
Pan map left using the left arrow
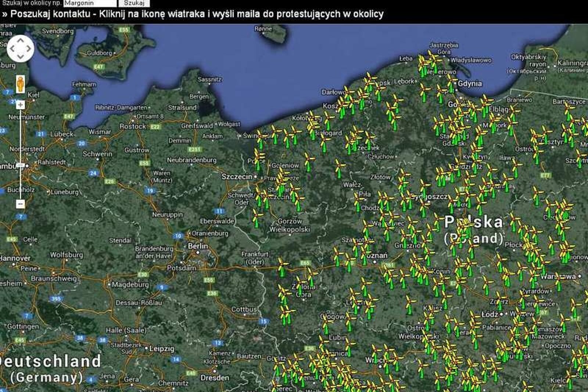pos(12,49)
